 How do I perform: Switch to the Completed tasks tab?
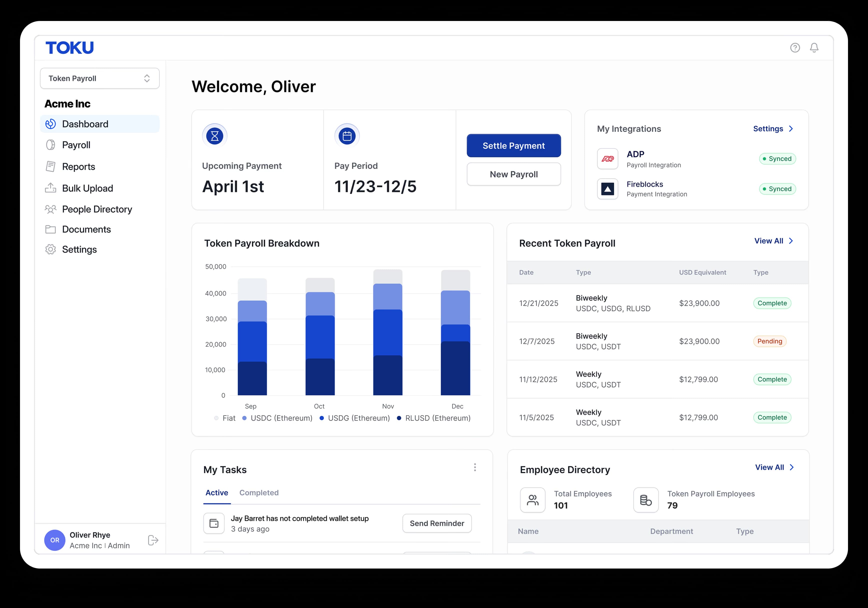259,493
